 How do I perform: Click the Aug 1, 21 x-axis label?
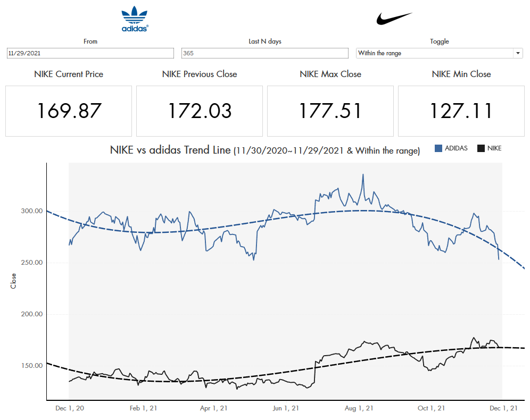point(359,408)
